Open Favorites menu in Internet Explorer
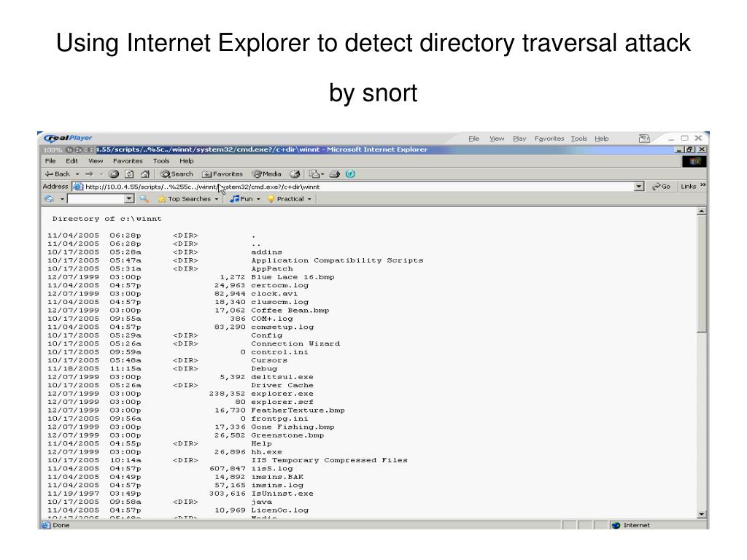747x560 pixels. (x=128, y=161)
